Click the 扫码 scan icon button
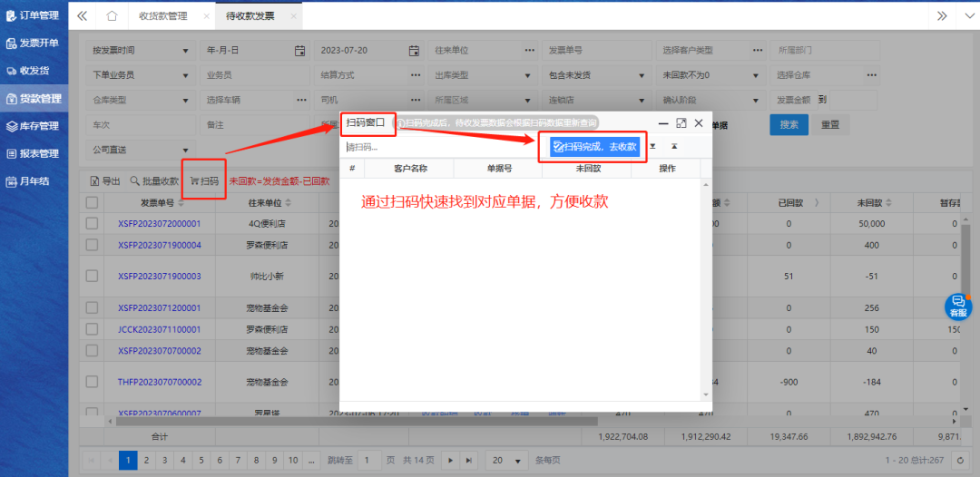Image resolution: width=980 pixels, height=477 pixels. [204, 180]
